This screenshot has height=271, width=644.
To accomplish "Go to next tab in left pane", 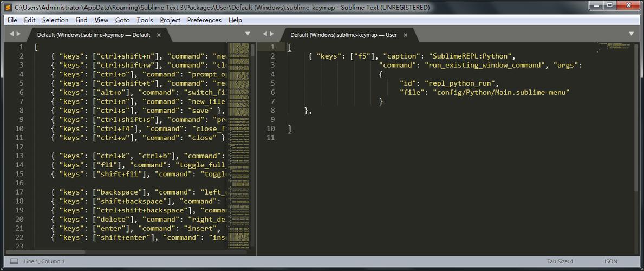I will (18, 34).
